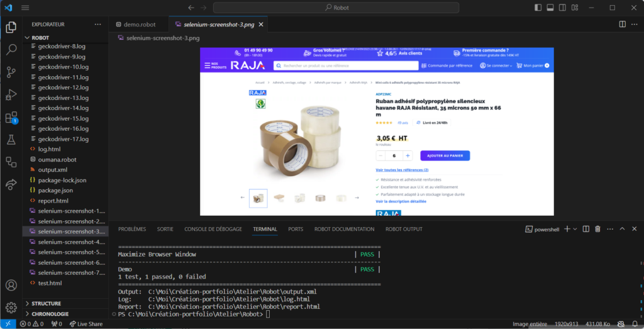Open the Manage settings gear

(11, 308)
